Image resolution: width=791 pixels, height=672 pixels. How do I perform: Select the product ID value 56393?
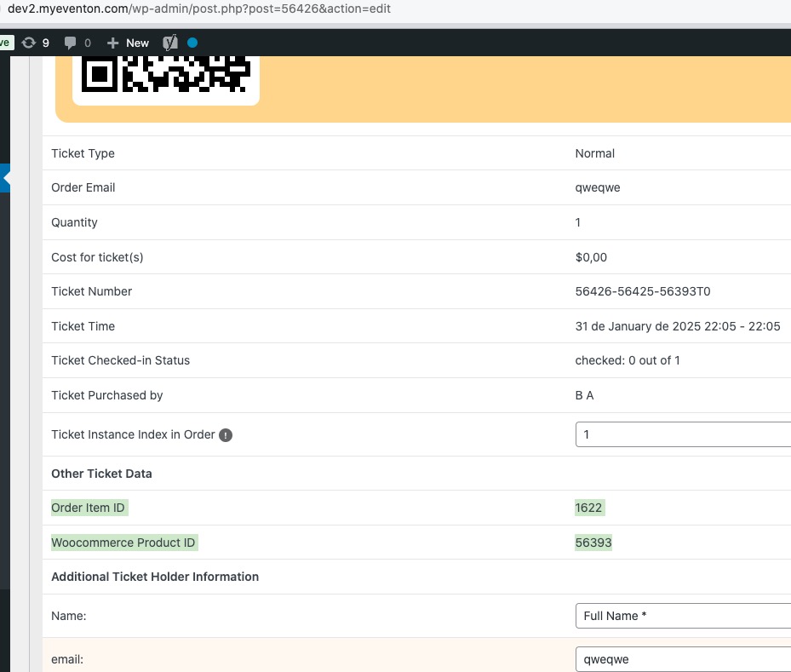click(x=593, y=543)
